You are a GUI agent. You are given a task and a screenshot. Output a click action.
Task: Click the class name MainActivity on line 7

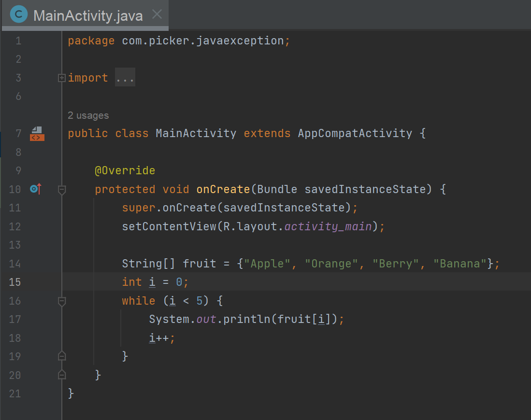pos(196,133)
